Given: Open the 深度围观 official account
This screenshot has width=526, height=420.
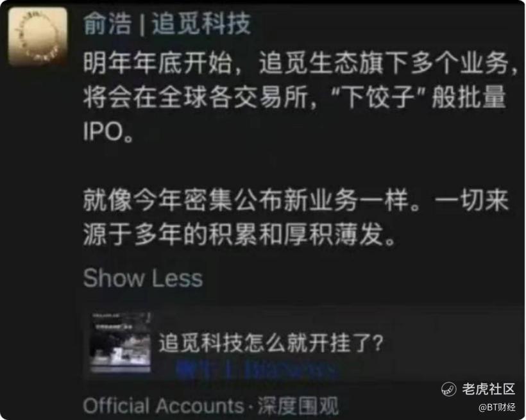Looking at the screenshot, I should tap(298, 406).
